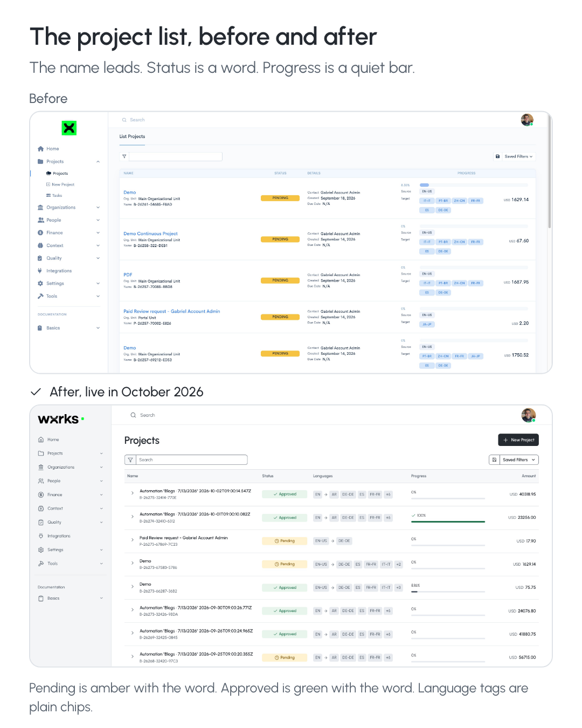This screenshot has width=582, height=728.
Task: Click +2 languages chip in Demo row After
Action: (399, 565)
